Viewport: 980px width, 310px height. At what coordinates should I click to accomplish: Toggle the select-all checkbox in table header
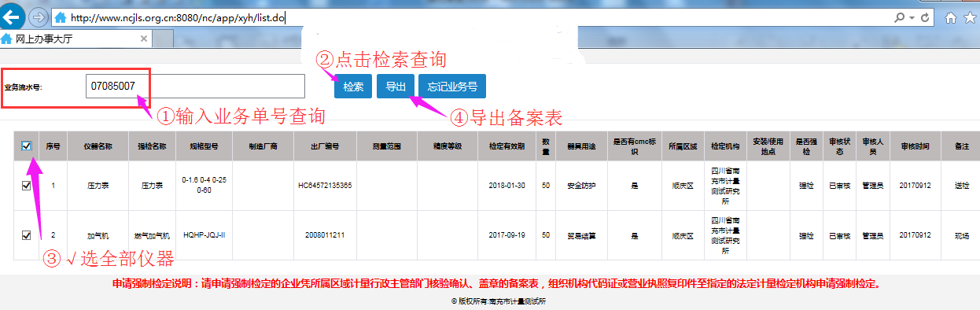coord(27,146)
